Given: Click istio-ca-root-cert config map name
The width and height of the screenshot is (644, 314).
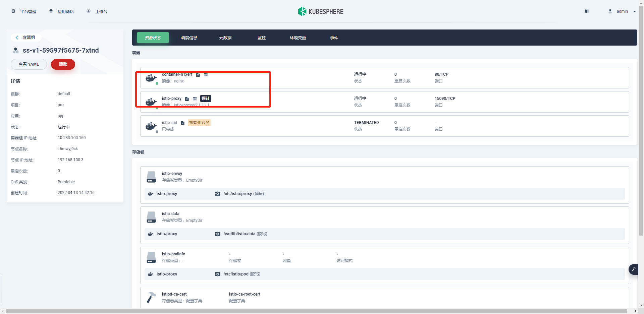Looking at the screenshot, I should 245,294.
